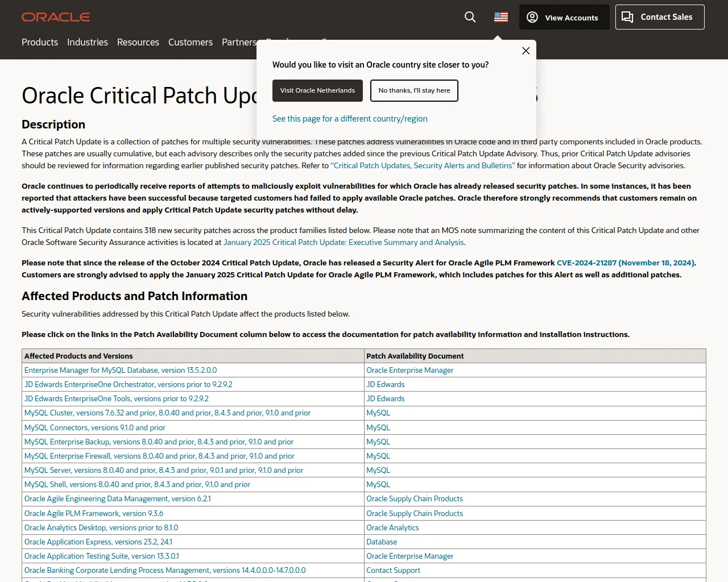Open Oracle Analytics Desktop link
728x582 pixels.
click(101, 527)
